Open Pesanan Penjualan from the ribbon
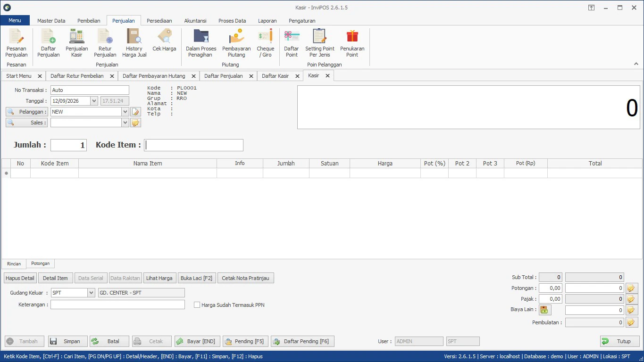The width and height of the screenshot is (644, 362). point(17,43)
